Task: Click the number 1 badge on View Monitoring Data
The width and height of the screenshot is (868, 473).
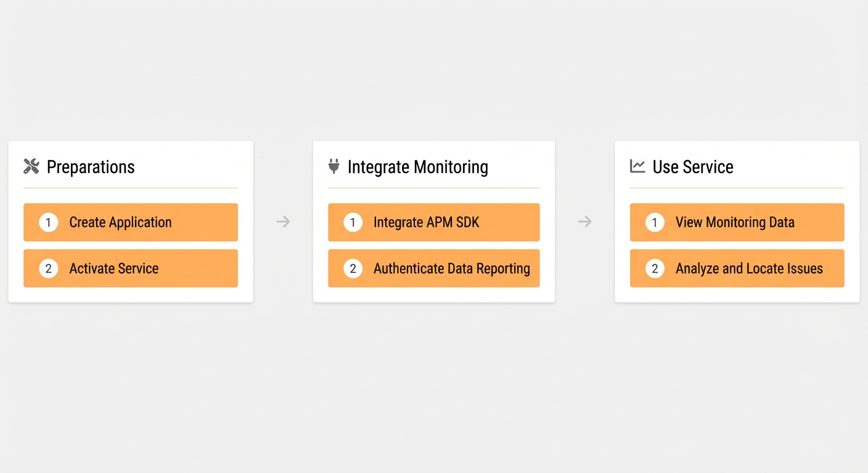Action: click(655, 222)
